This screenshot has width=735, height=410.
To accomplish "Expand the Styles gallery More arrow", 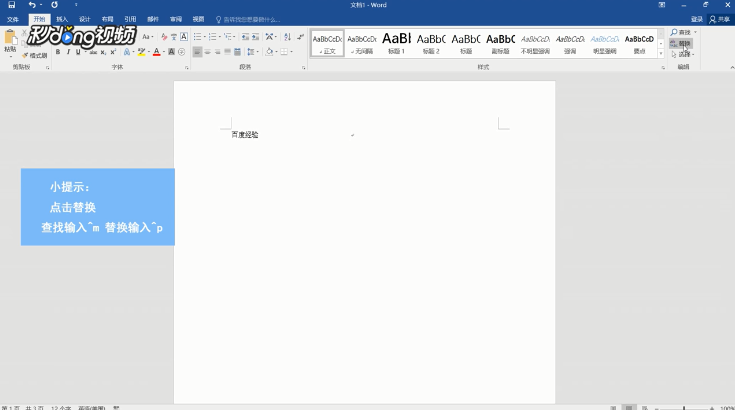I will point(661,54).
